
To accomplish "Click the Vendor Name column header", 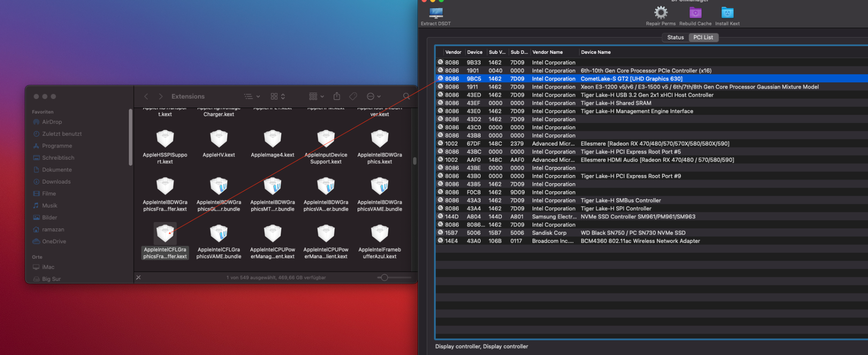I will pyautogui.click(x=547, y=52).
